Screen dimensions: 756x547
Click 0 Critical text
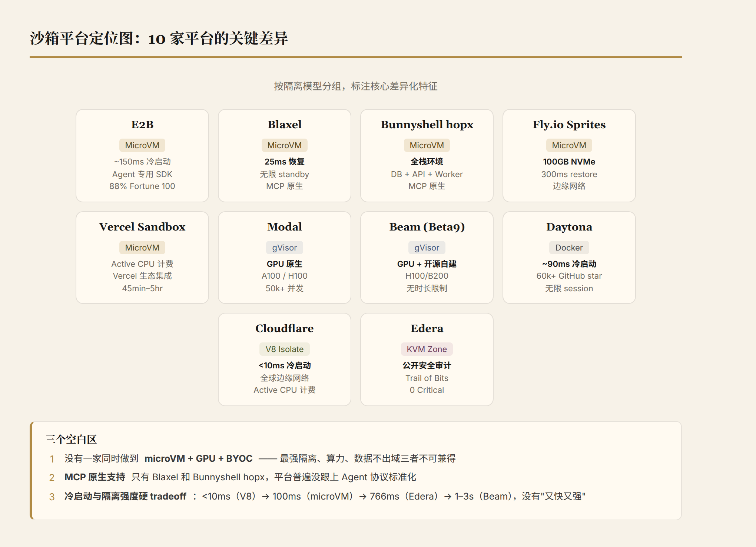click(x=427, y=390)
